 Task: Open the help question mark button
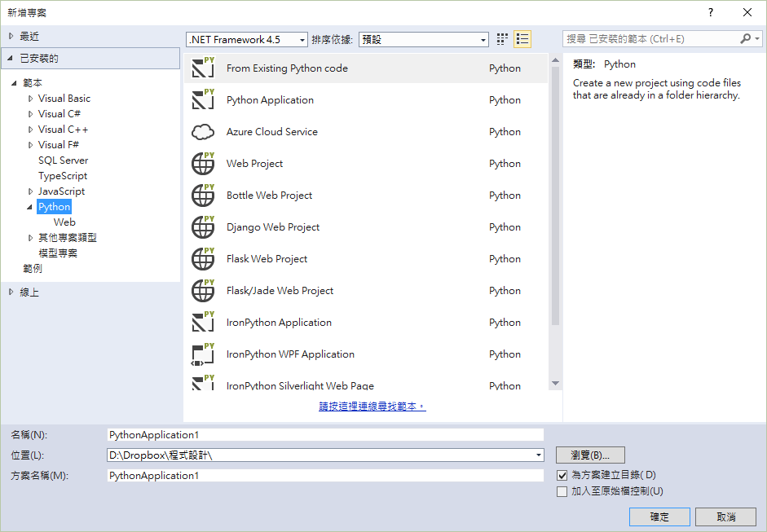click(x=711, y=13)
